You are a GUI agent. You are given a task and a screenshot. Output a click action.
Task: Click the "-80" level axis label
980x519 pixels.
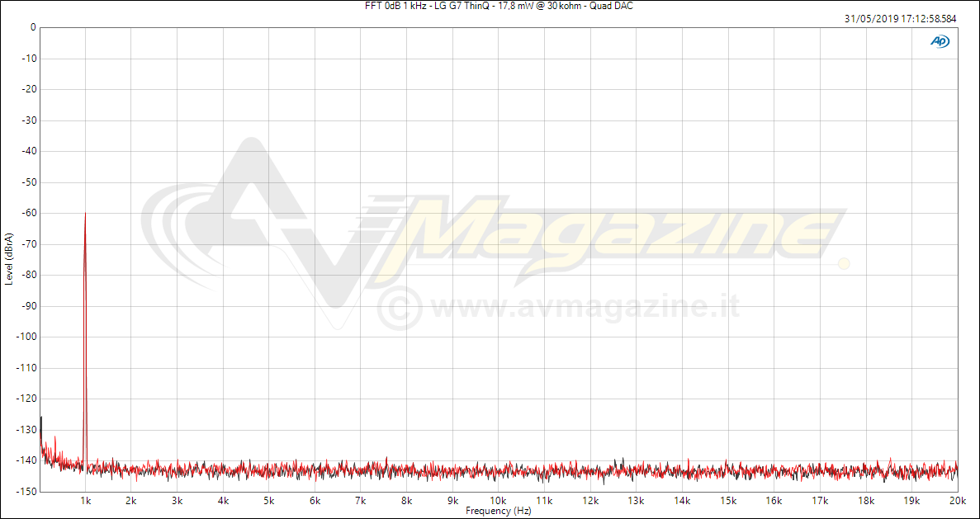coord(29,275)
